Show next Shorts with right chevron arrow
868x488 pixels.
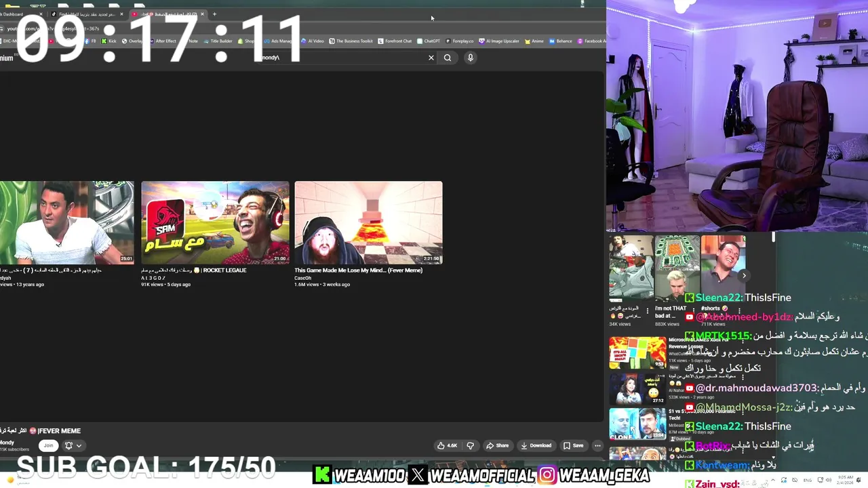pyautogui.click(x=744, y=275)
